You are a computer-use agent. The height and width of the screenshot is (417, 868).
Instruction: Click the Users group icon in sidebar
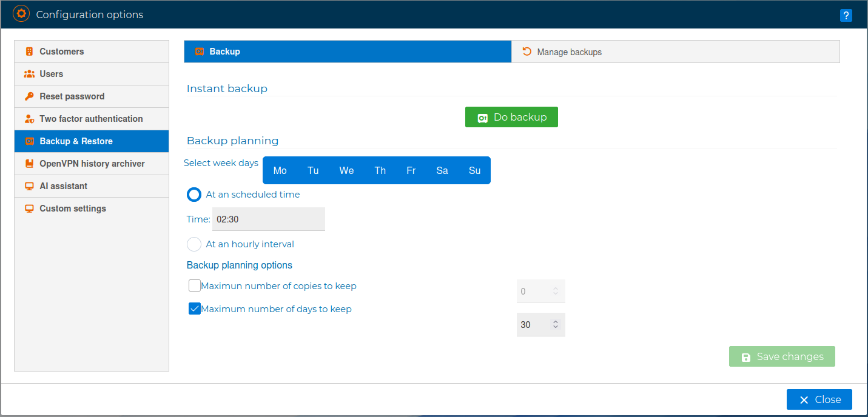click(x=29, y=74)
